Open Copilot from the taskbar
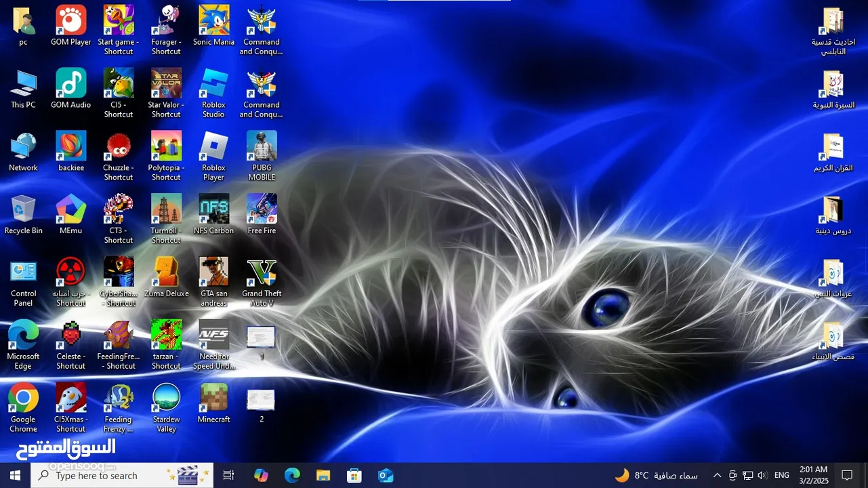868x488 pixels. click(x=261, y=475)
